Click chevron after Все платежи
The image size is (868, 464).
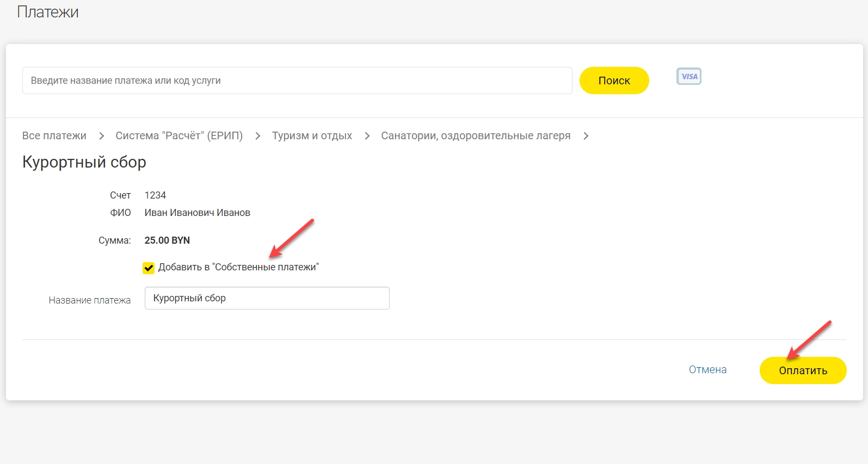click(x=101, y=136)
